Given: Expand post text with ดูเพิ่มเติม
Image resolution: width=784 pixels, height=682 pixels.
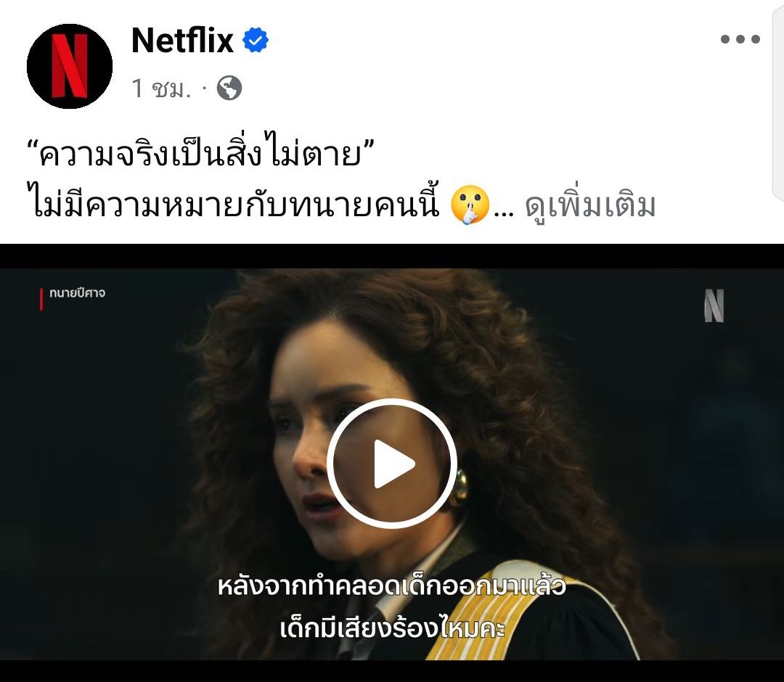Looking at the screenshot, I should click(x=590, y=205).
